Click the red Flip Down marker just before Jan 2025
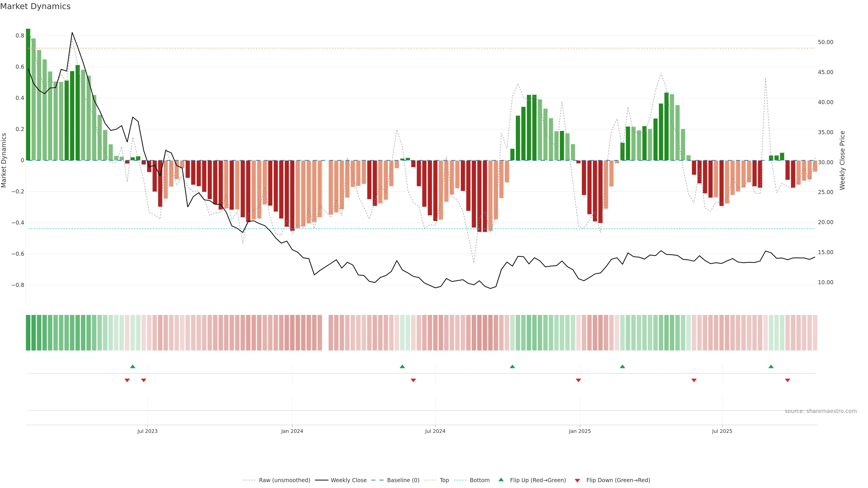 (x=579, y=380)
